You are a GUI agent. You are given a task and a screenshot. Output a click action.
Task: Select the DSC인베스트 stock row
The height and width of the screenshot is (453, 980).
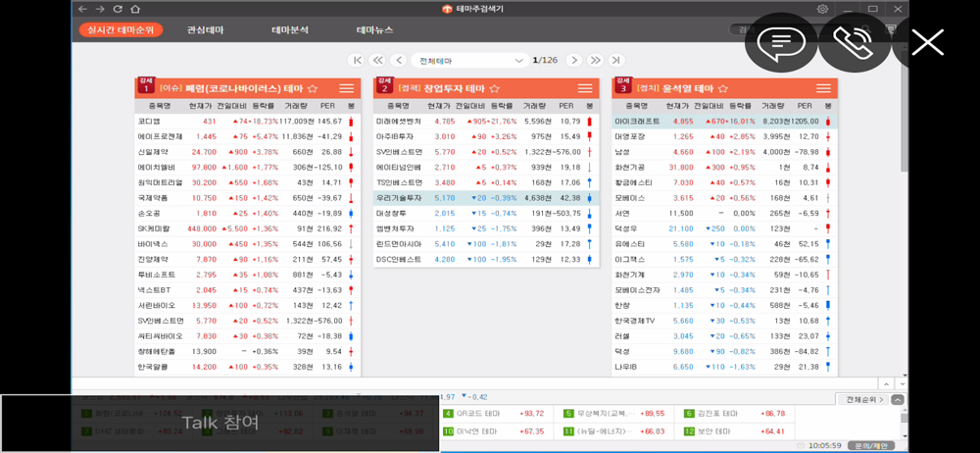[486, 259]
